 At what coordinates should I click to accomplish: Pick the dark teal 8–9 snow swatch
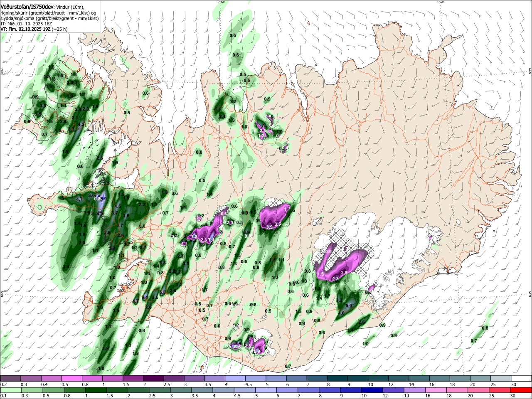(x=337, y=378)
